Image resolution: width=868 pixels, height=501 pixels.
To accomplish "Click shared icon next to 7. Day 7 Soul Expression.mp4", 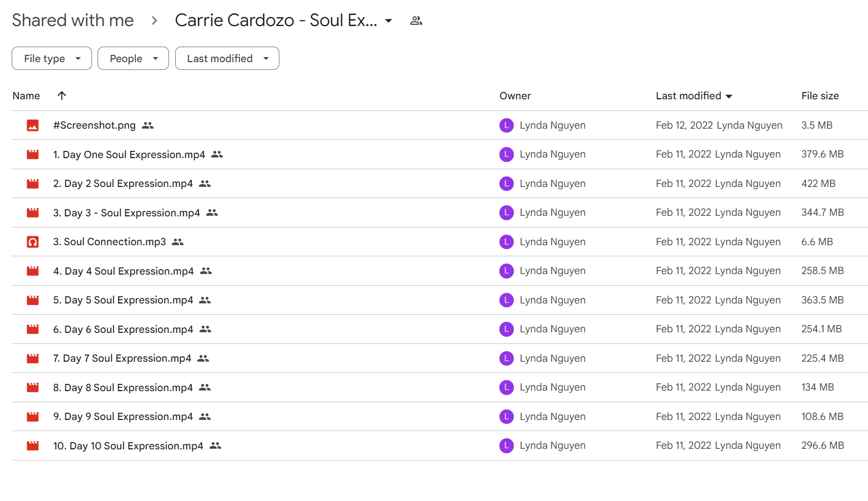I will pyautogui.click(x=203, y=358).
